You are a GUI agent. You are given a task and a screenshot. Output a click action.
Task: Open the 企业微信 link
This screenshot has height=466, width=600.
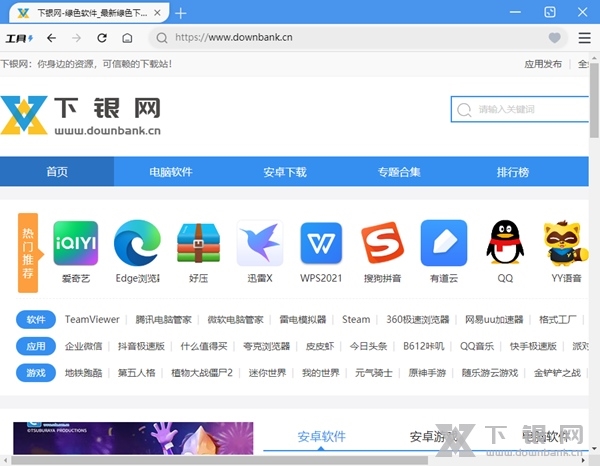pyautogui.click(x=83, y=346)
